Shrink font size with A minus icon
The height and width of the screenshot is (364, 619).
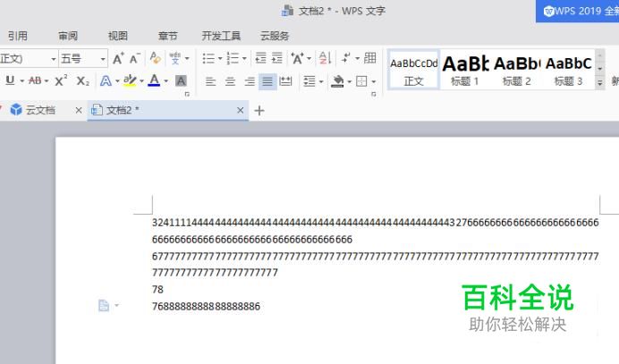(x=134, y=59)
